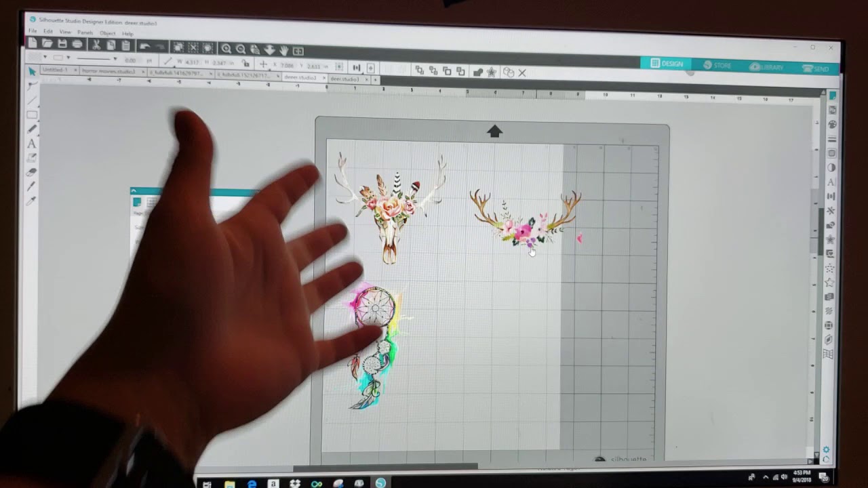Zoom out with the magnifier minus icon
Image resolution: width=868 pixels, height=488 pixels.
[241, 49]
